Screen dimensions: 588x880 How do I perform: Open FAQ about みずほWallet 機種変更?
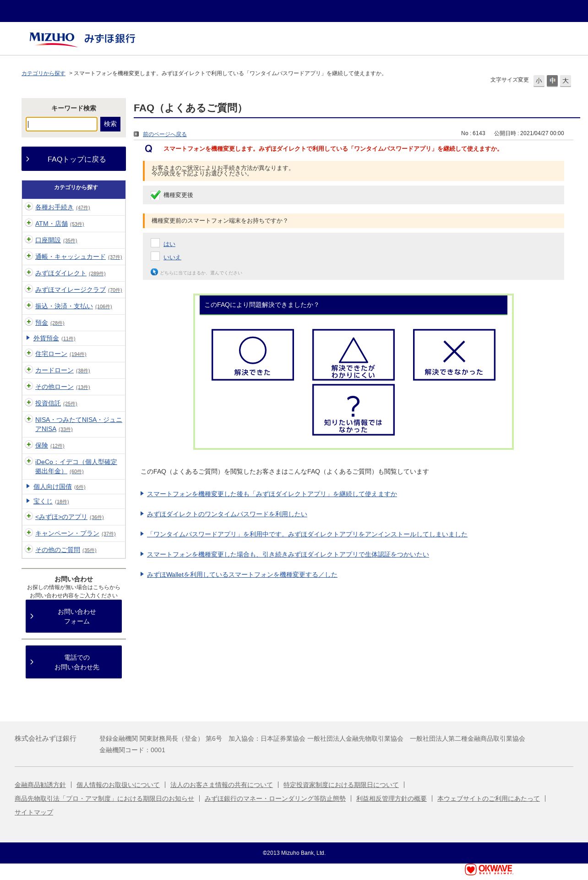[x=242, y=574]
